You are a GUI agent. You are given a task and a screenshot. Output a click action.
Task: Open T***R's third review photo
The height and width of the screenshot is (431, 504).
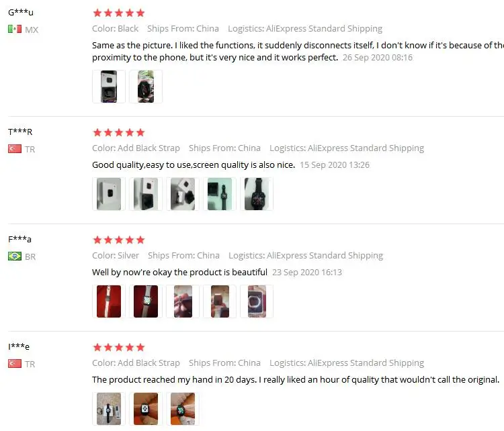[183, 194]
